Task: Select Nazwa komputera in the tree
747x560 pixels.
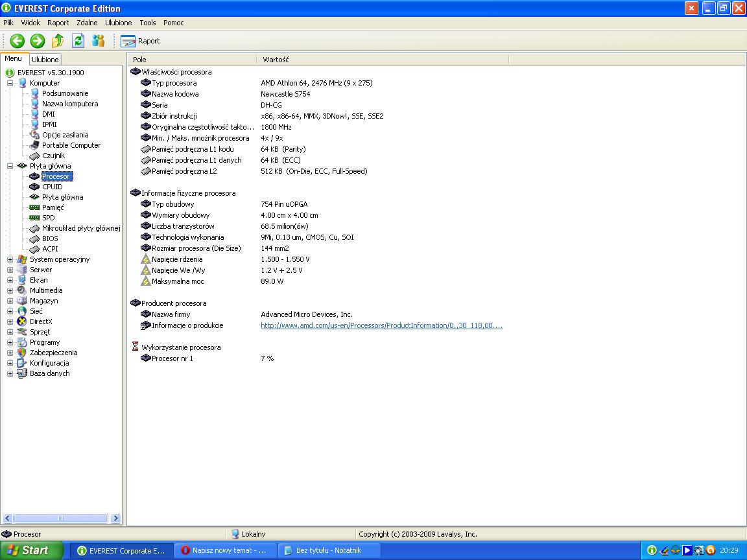Action: (70, 104)
